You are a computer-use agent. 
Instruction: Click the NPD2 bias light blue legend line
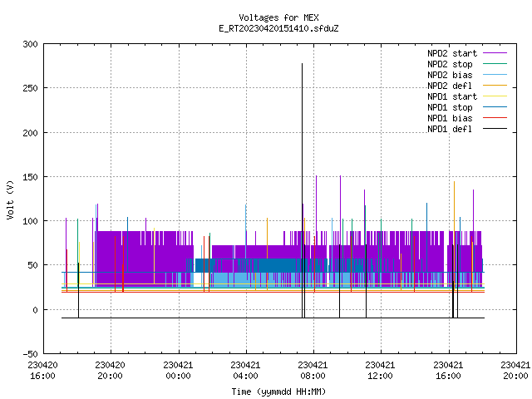tap(495, 75)
